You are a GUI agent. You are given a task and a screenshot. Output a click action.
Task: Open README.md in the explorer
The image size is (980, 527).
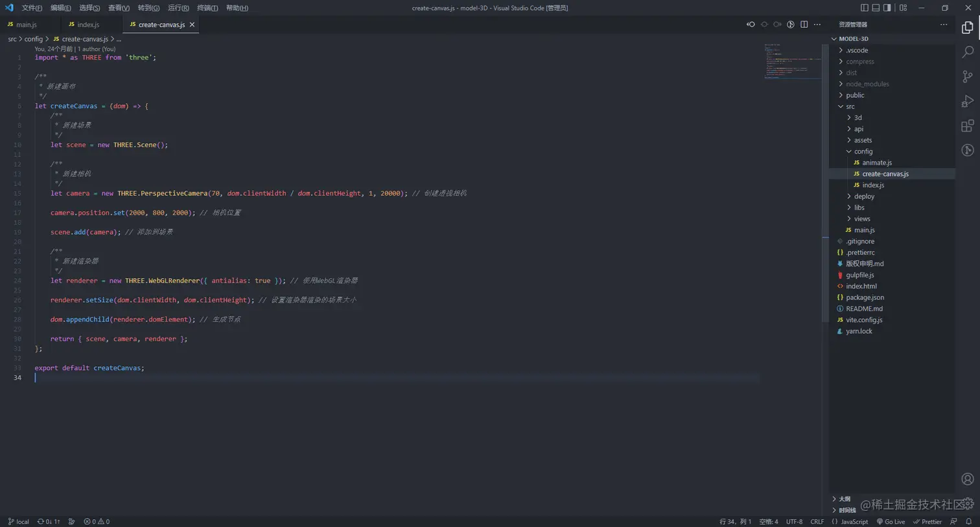coord(892,309)
